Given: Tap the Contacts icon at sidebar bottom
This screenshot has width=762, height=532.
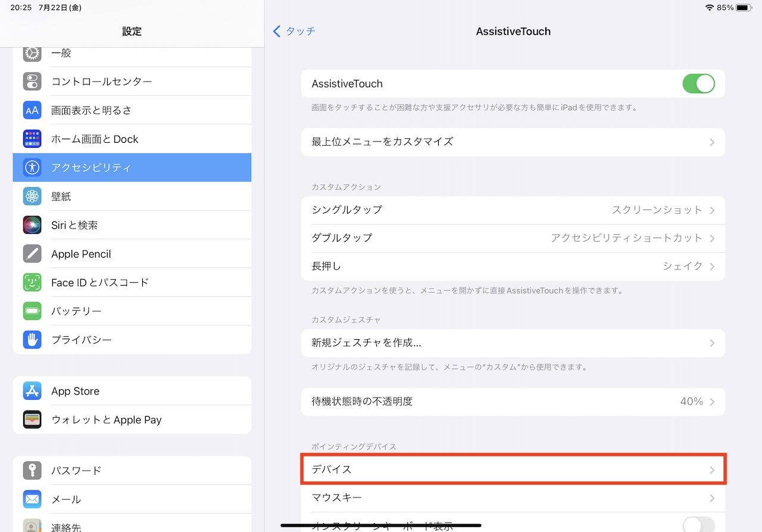Looking at the screenshot, I should pos(32,525).
